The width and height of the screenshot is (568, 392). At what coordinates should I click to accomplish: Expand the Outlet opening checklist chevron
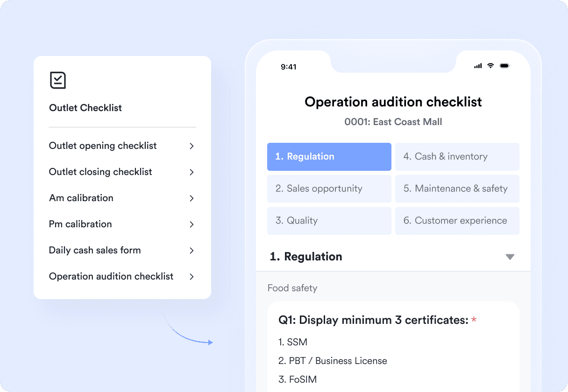click(192, 146)
